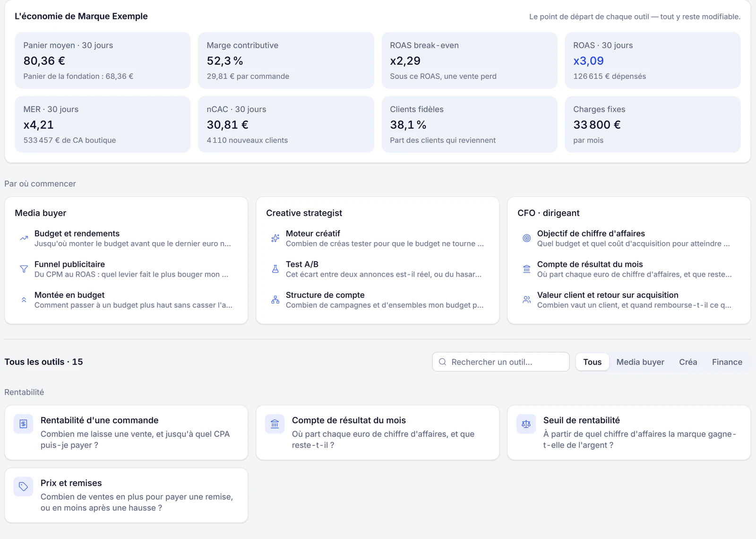This screenshot has width=756, height=539.
Task: Switch to the Media buyer filter tab
Action: click(x=640, y=362)
